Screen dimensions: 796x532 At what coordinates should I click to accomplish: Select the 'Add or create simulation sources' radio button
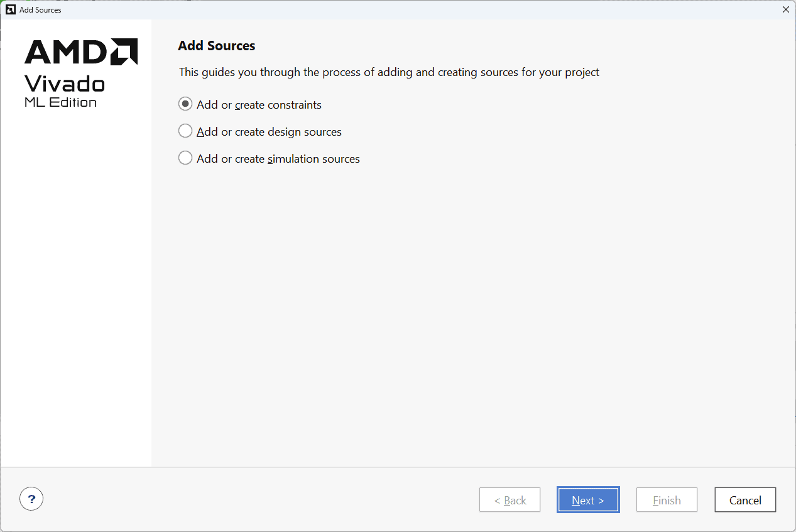point(185,158)
